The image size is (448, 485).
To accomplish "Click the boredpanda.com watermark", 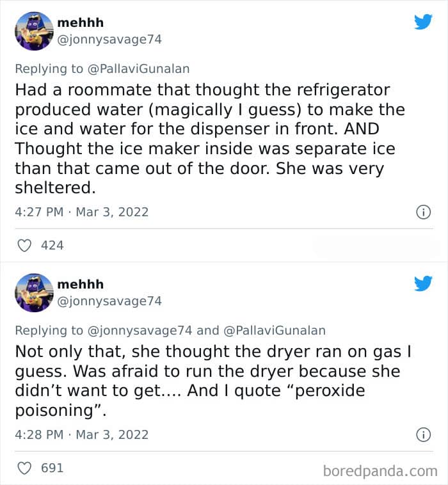I will 380,472.
